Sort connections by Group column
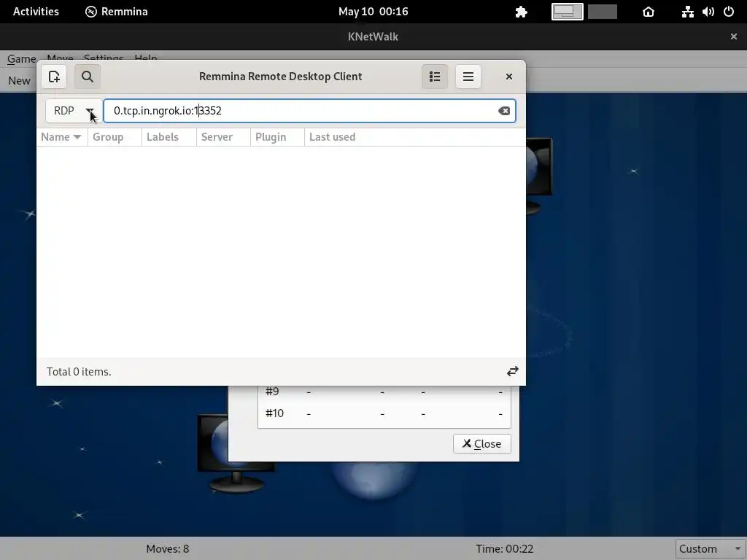747x560 pixels. click(115, 137)
